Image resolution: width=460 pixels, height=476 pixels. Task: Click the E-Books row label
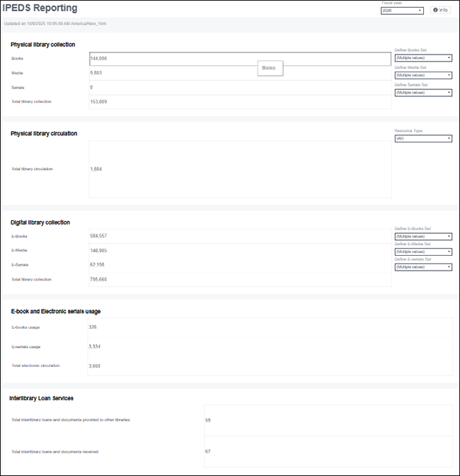pos(19,236)
